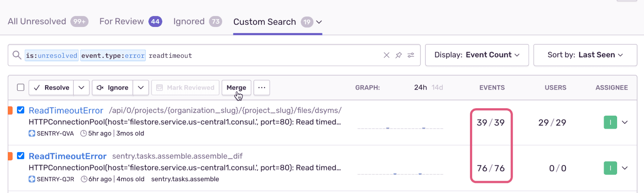
Task: Clear the search query with X icon
Action: (x=386, y=55)
